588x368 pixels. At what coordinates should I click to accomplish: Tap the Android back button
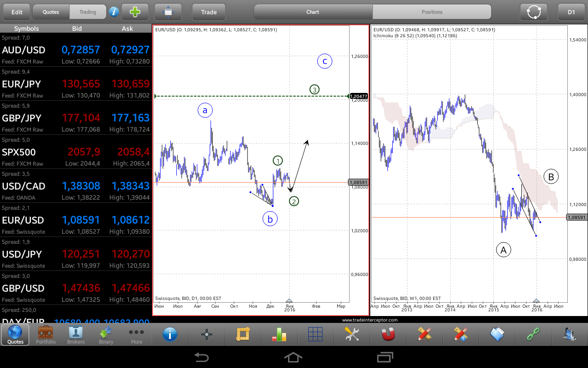[201, 357]
